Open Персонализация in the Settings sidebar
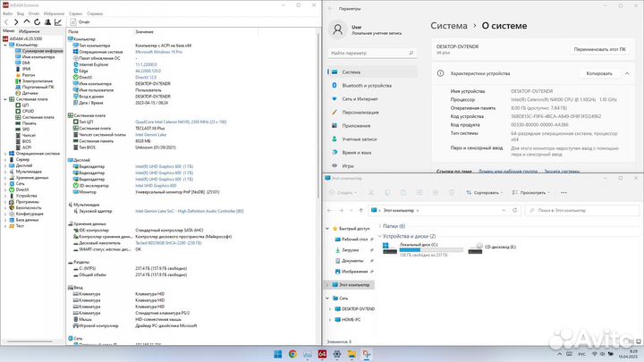The width and height of the screenshot is (644, 362). pos(372,113)
